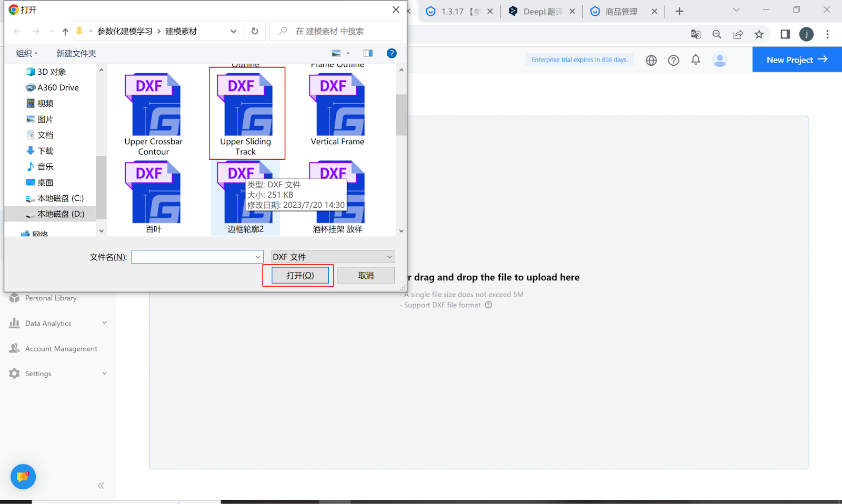Select the Upper Sliding Track DXF file

click(x=246, y=115)
